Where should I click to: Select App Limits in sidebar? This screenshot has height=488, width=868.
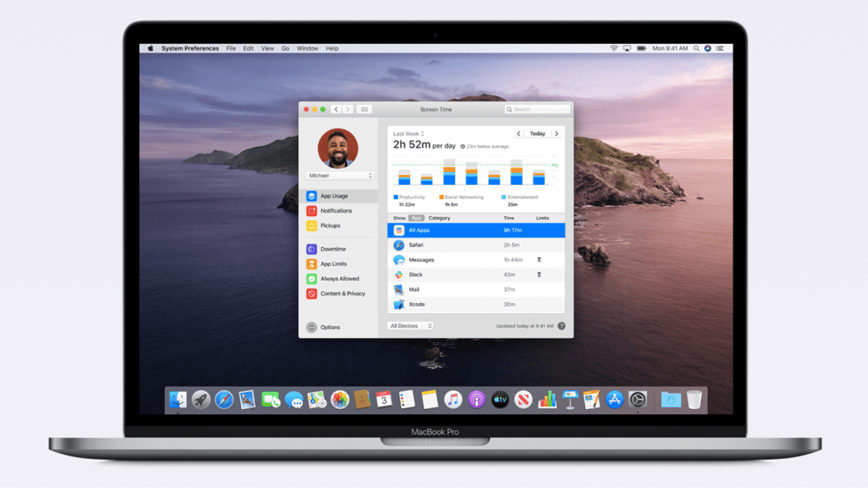pyautogui.click(x=333, y=264)
